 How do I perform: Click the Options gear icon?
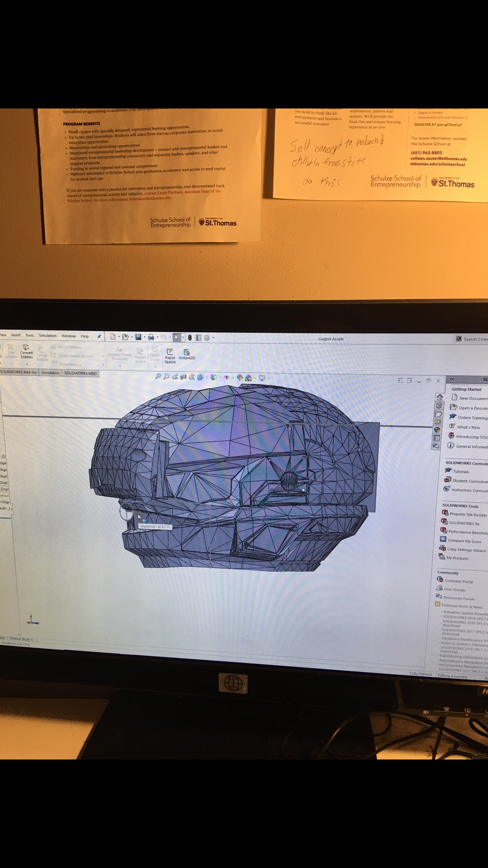pyautogui.click(x=207, y=338)
